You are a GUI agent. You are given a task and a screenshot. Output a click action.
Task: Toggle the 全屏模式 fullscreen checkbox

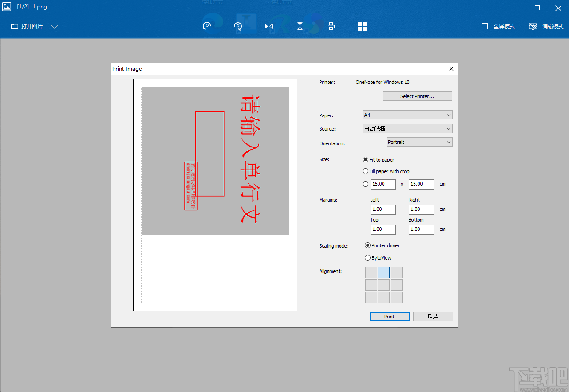[x=485, y=26]
